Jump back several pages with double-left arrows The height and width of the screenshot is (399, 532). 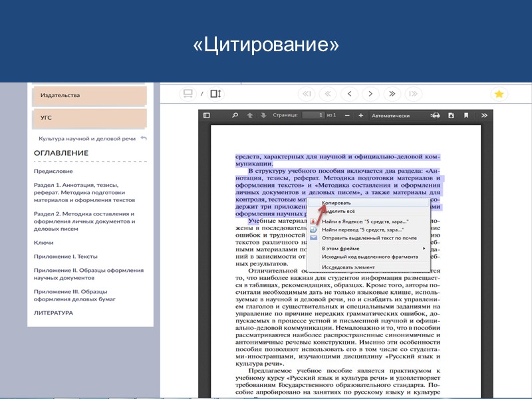pos(328,94)
